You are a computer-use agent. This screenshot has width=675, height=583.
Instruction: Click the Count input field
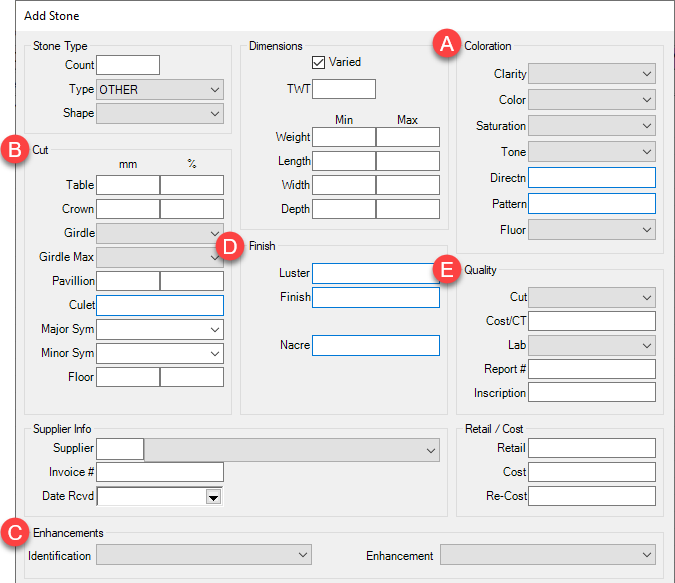pos(127,65)
